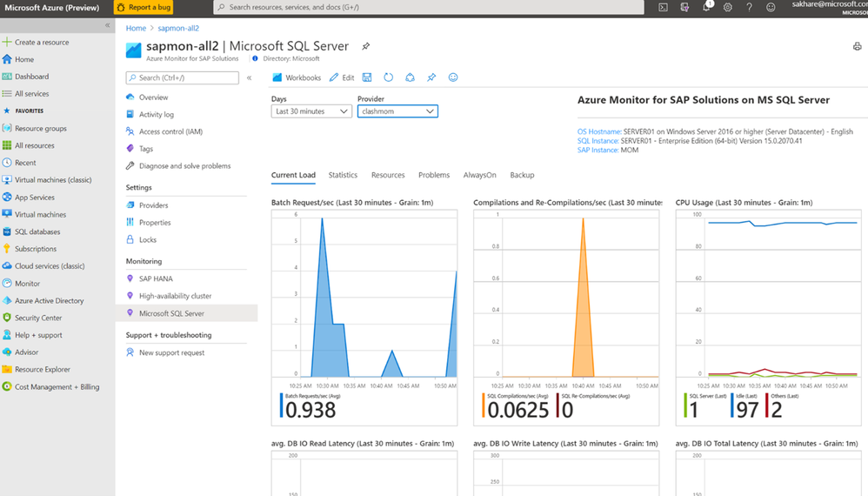Collapse the resource menu with chevrons
The image size is (868, 496).
(x=249, y=78)
